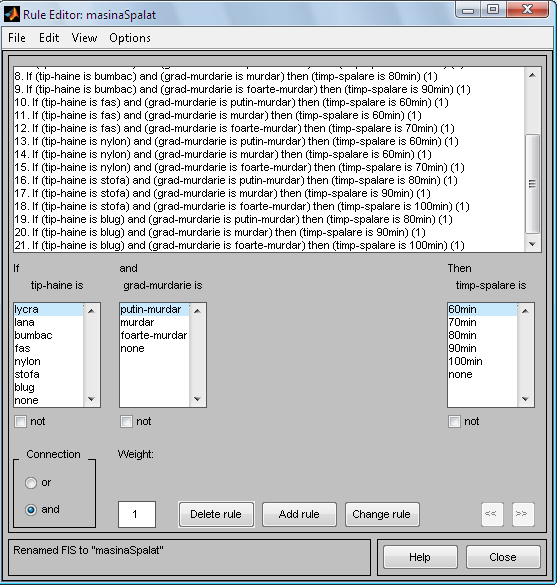The width and height of the screenshot is (557, 585).
Task: Click the timp-spalare list scroll down arrow
Action: (x=525, y=399)
